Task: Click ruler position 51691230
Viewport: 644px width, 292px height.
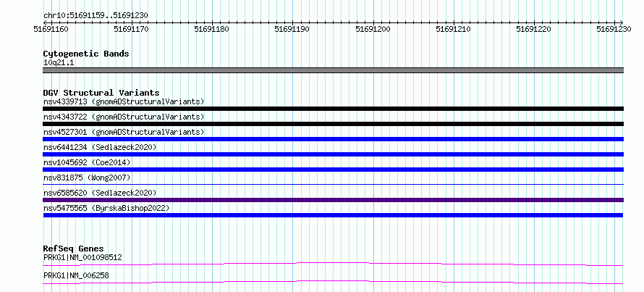Action: (614, 29)
